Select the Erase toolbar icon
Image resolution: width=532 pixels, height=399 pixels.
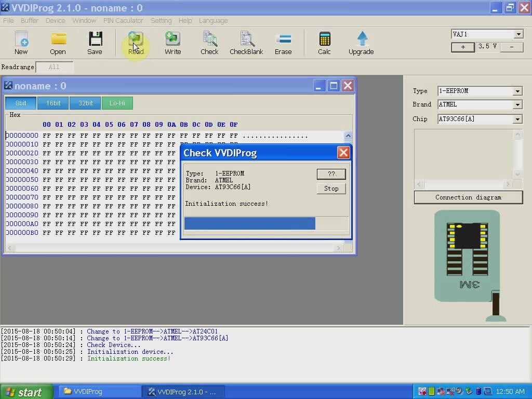point(283,43)
